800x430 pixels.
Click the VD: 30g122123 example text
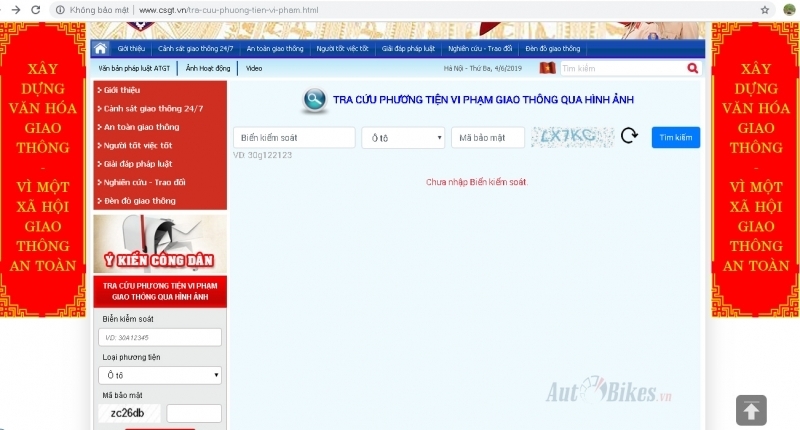262,155
